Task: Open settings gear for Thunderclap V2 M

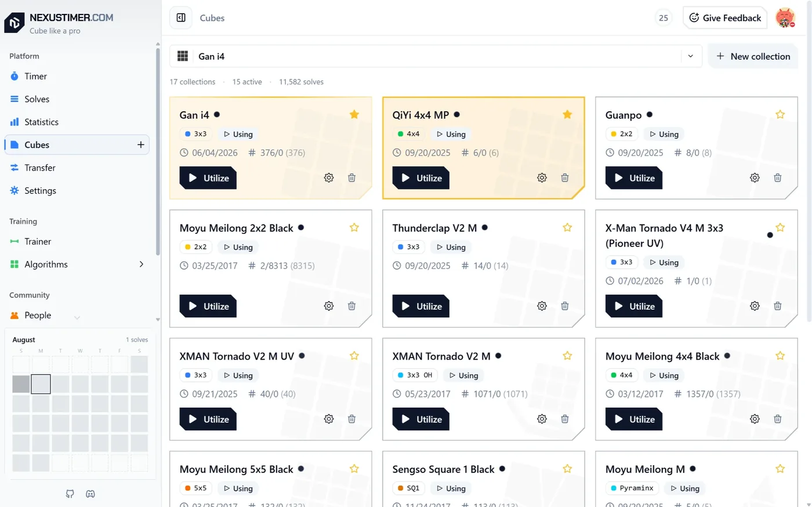Action: point(542,306)
